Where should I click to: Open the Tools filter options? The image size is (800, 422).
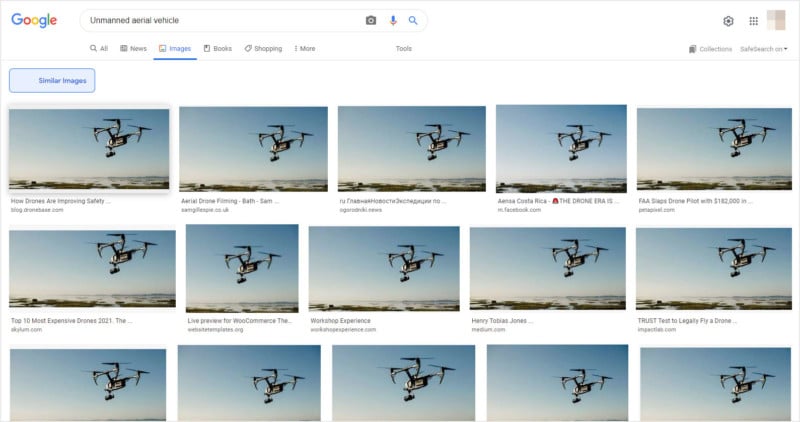click(404, 48)
